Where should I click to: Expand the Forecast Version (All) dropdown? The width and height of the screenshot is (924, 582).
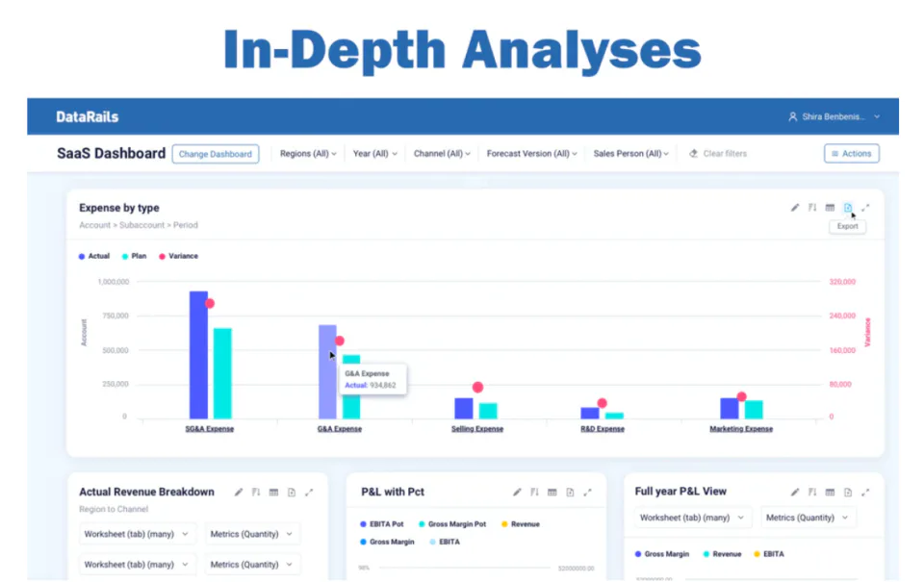coord(531,153)
